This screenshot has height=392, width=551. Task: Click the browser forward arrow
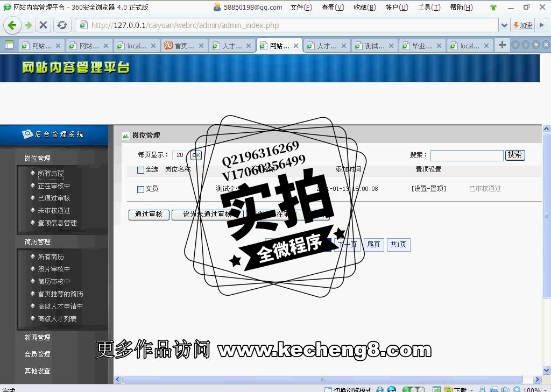(x=29, y=25)
